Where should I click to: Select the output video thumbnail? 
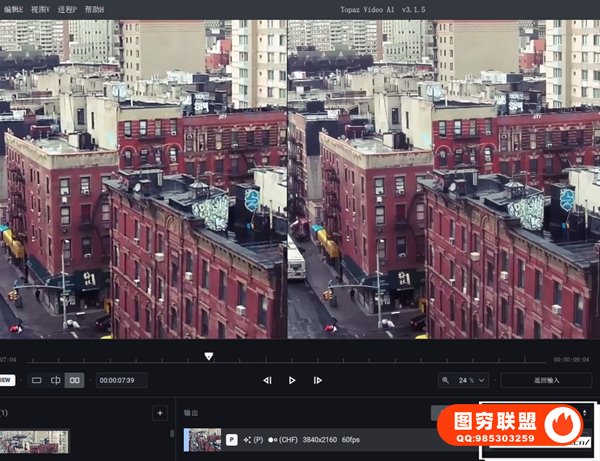pyautogui.click(x=203, y=439)
